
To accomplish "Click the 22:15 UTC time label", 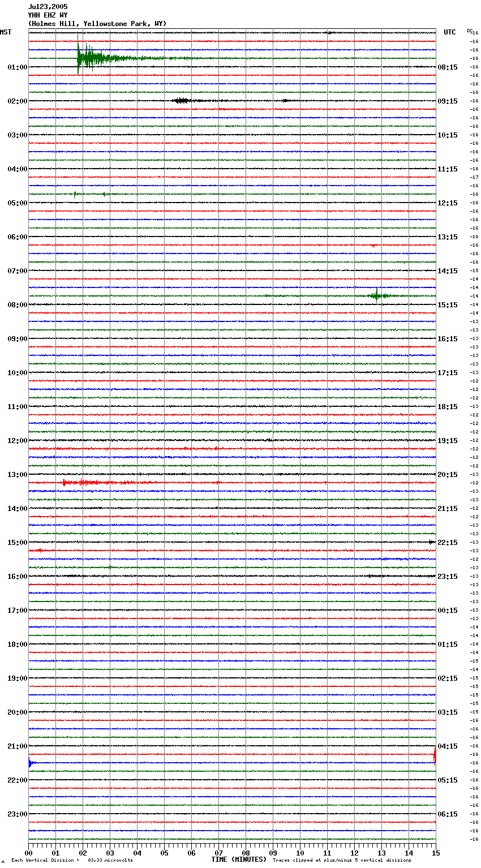I will pos(448,543).
